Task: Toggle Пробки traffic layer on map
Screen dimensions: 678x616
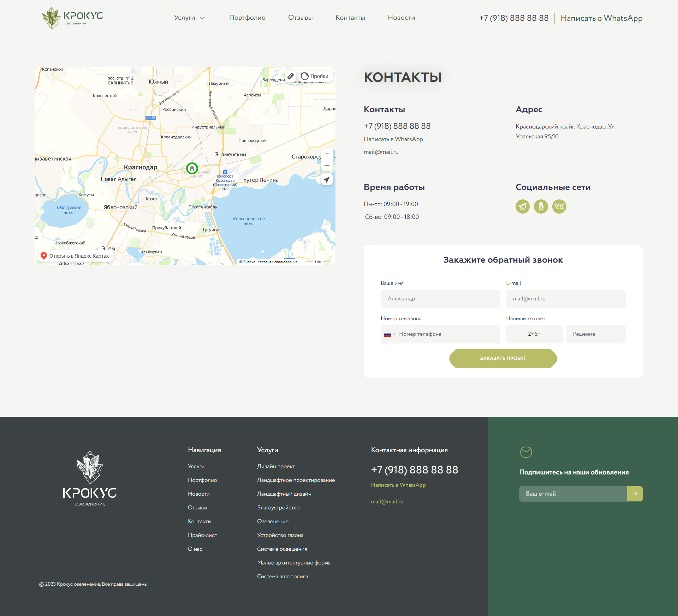Action: point(315,76)
